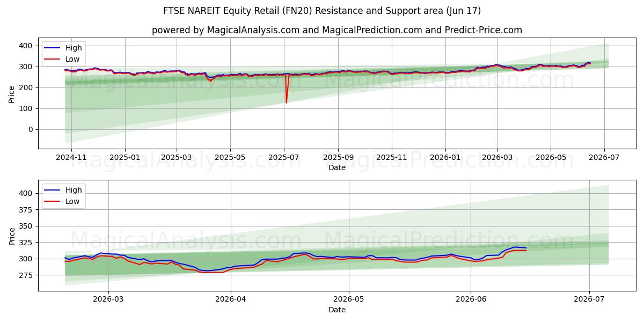Click the 325 price tick in bottom chart

[x=27, y=243]
